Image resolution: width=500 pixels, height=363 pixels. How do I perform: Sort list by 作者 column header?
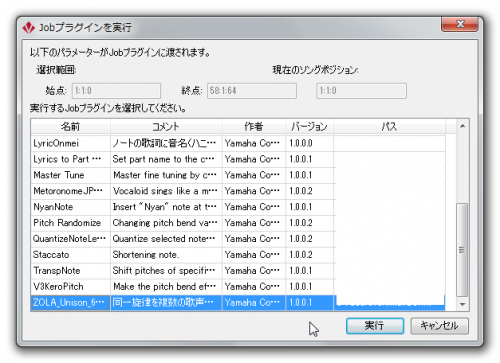(x=254, y=127)
